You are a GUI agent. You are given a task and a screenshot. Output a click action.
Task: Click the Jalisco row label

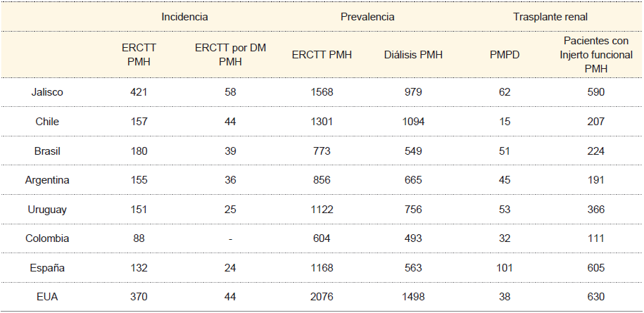tap(47, 92)
